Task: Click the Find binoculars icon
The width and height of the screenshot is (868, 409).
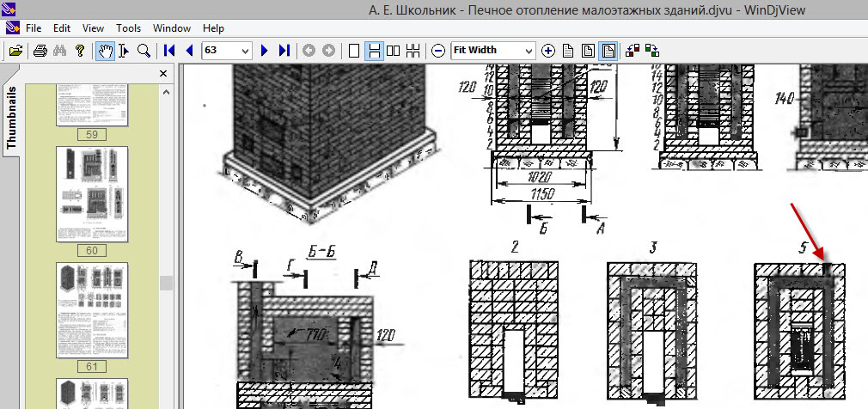Action: click(59, 51)
